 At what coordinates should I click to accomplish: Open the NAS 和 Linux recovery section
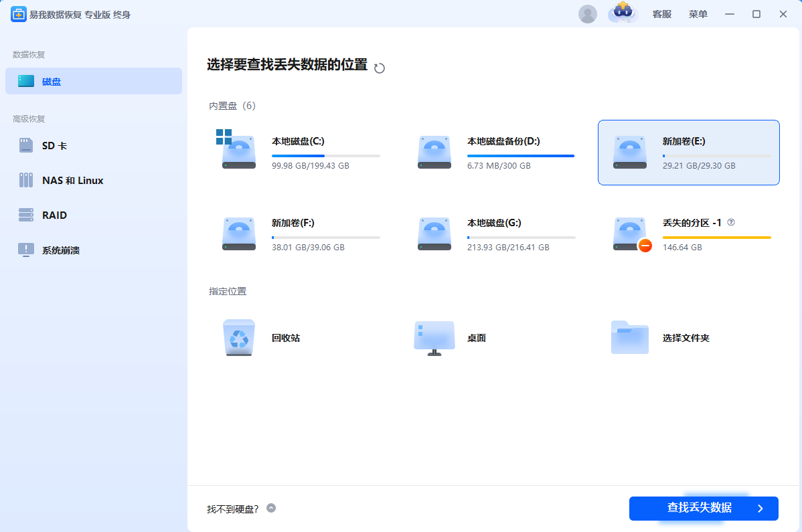point(72,181)
